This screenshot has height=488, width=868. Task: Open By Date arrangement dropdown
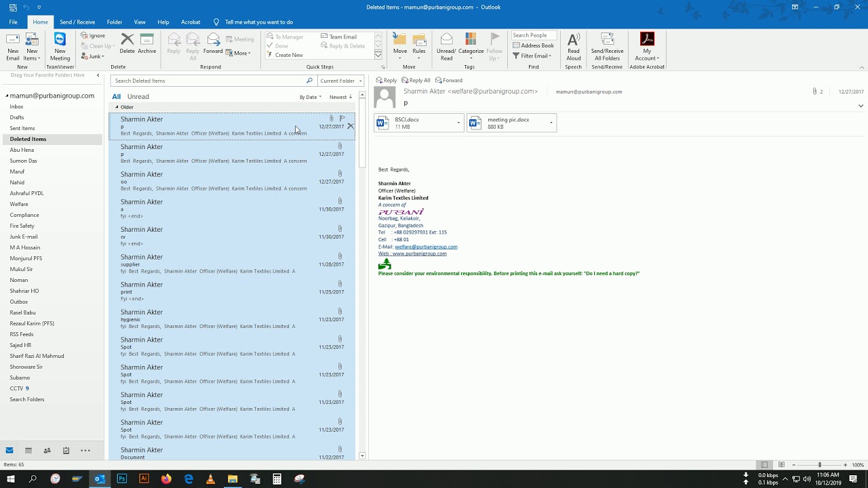click(311, 97)
